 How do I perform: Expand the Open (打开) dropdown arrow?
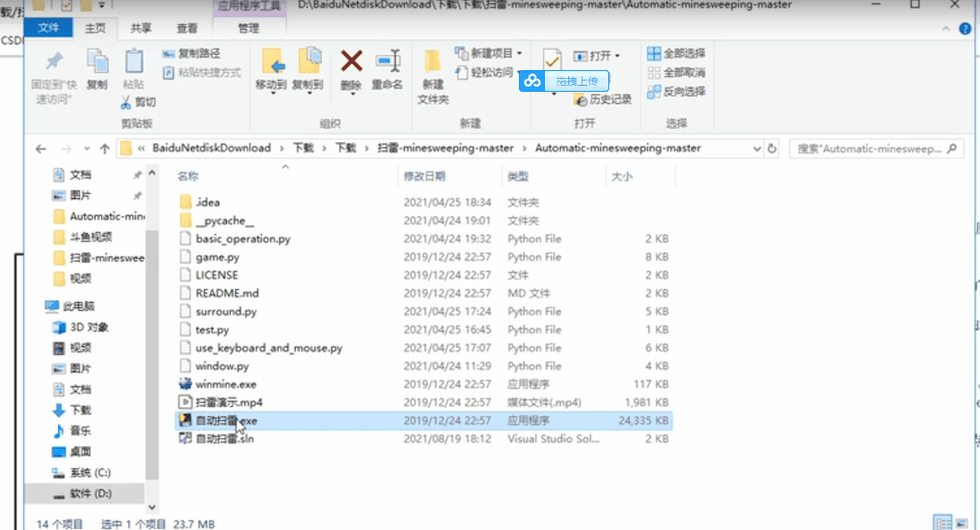617,56
